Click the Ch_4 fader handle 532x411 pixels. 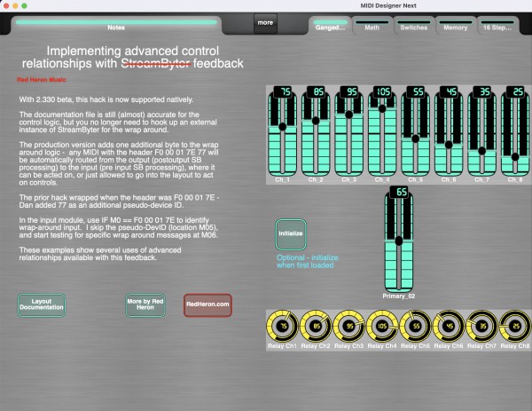(x=382, y=108)
